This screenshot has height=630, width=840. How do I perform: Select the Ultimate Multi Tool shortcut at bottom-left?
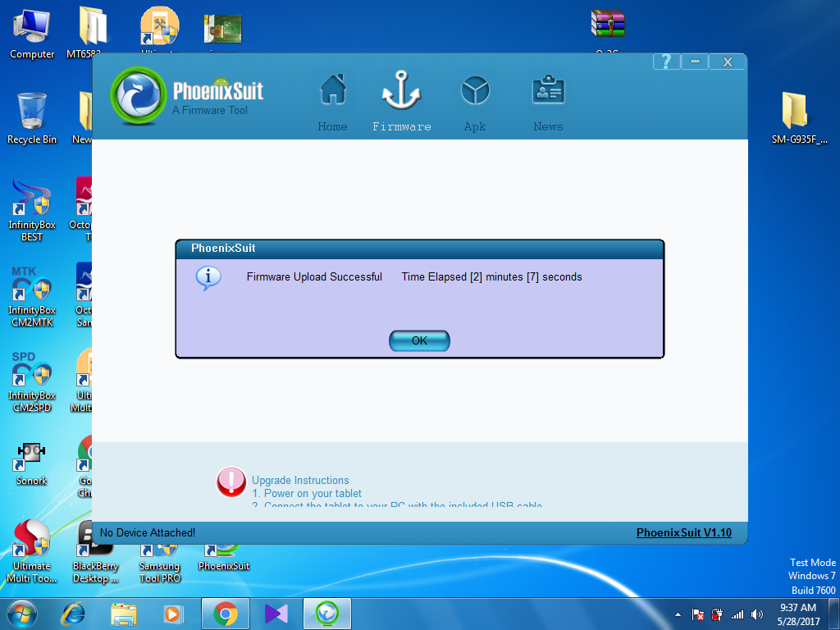tap(32, 552)
